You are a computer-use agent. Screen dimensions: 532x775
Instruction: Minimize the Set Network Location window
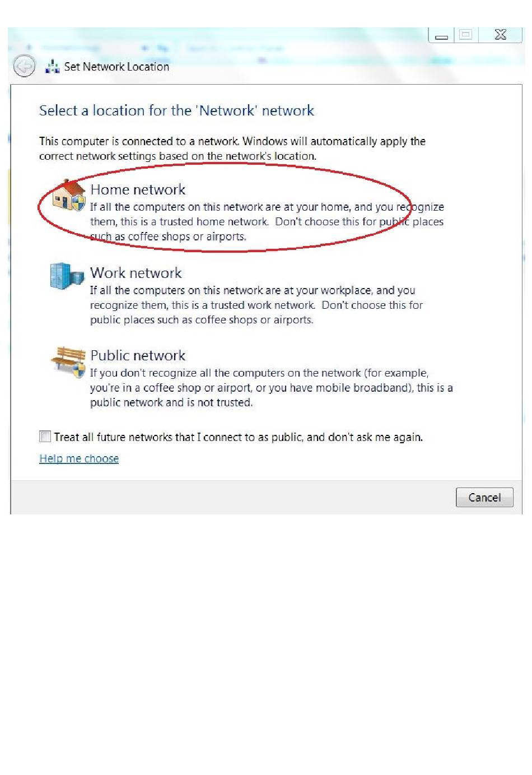click(x=442, y=35)
